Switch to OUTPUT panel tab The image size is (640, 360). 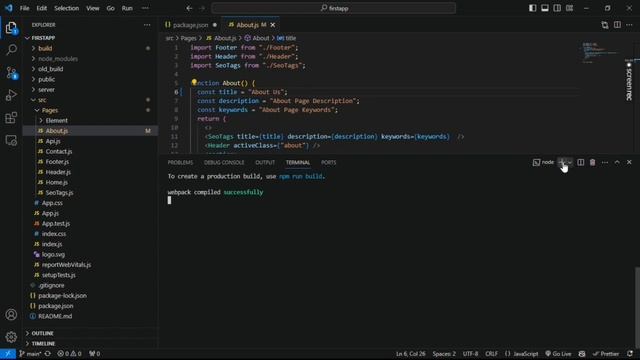pos(265,162)
